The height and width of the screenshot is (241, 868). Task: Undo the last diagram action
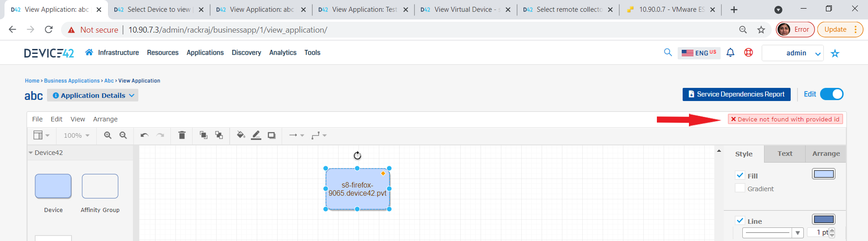(144, 135)
